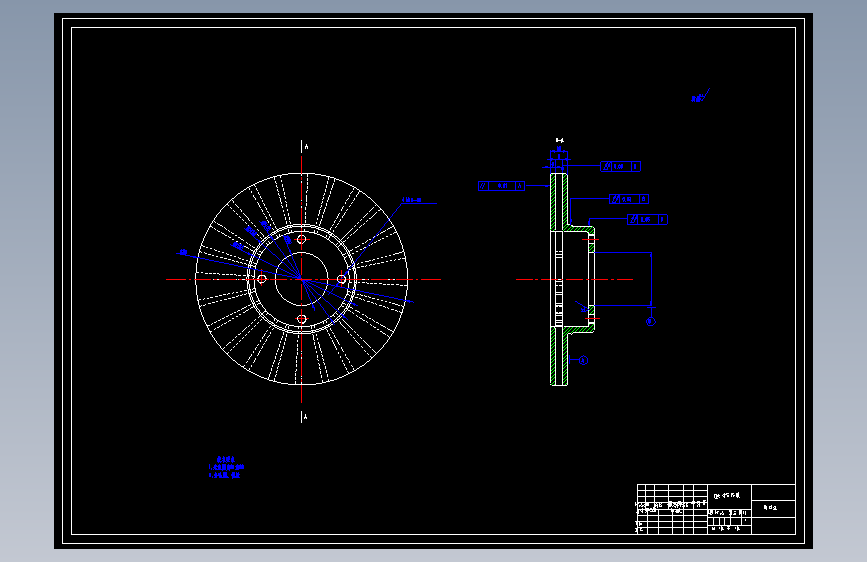Screen dimensions: 867x562
Task: Click the hole callout leader label near the disc
Action: (412, 200)
